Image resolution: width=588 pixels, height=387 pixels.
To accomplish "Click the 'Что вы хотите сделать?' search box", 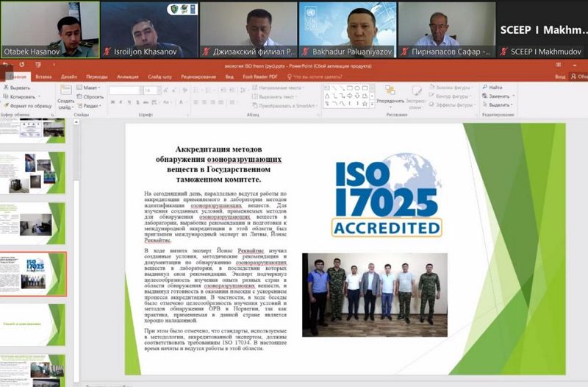I will point(315,77).
